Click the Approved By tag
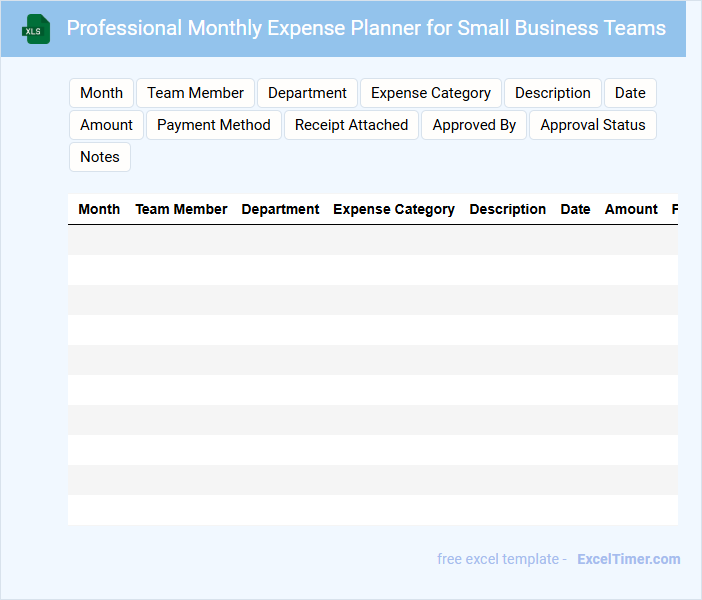 click(474, 125)
